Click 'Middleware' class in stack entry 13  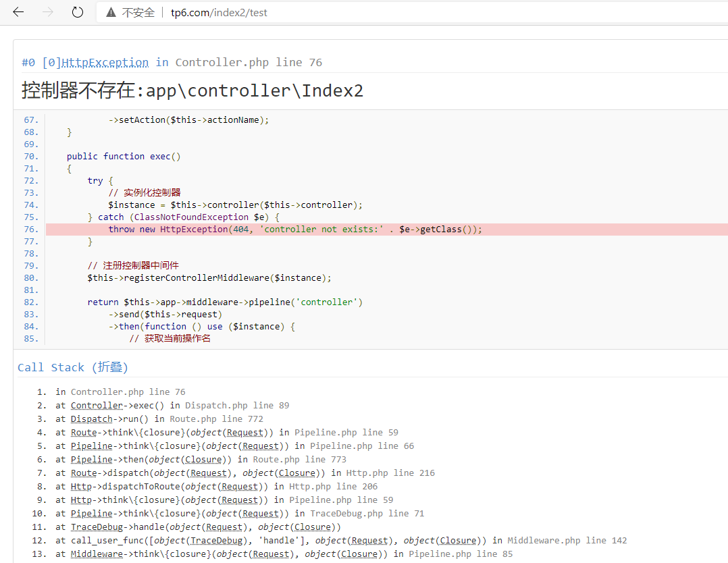point(97,554)
